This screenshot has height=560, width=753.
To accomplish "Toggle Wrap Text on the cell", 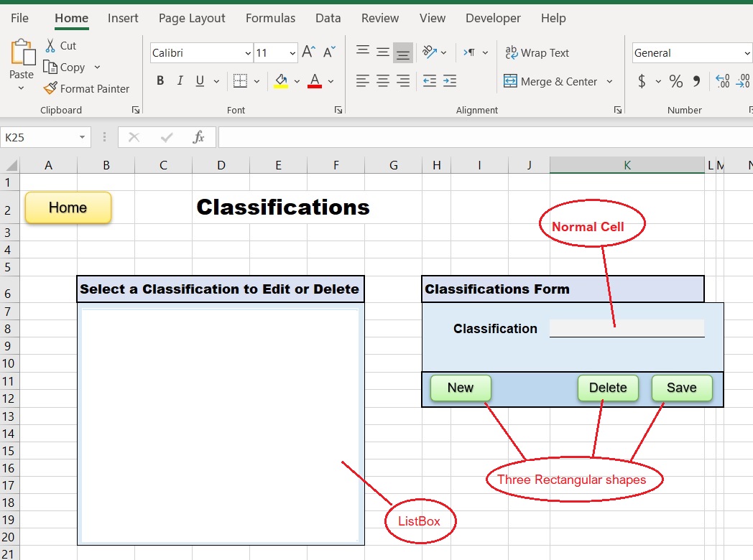I will (x=537, y=53).
